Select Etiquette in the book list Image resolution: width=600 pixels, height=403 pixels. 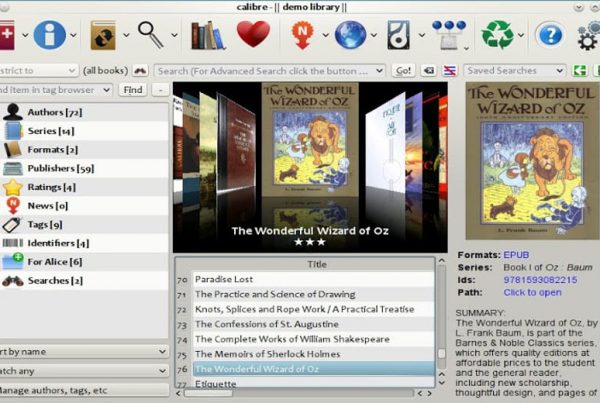(314, 383)
